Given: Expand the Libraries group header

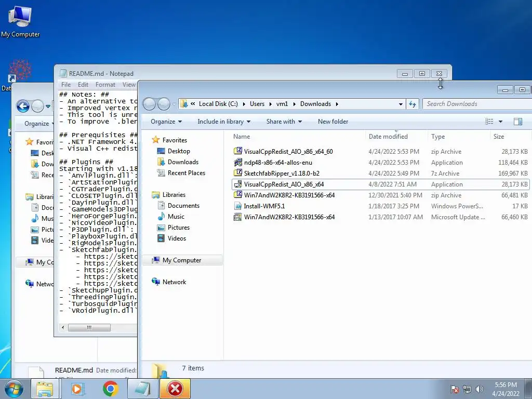Looking at the screenshot, I should tap(174, 195).
